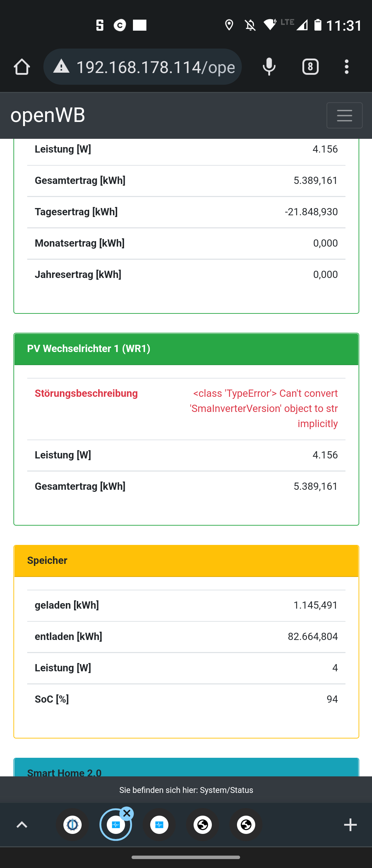This screenshot has height=868, width=372.
Task: Tap the openWB brand title link
Action: [48, 115]
